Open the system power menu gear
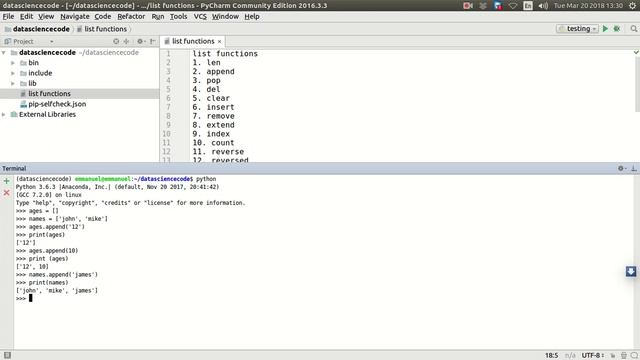 coord(633,6)
